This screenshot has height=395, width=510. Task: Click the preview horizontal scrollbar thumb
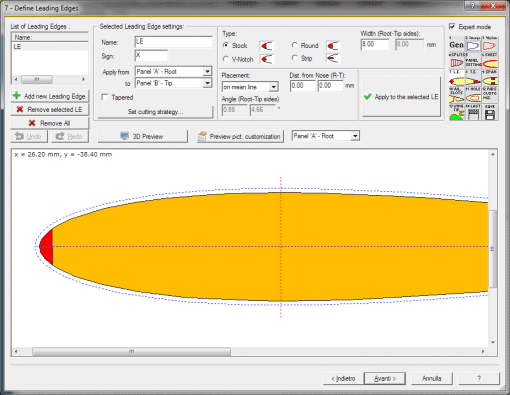(131, 351)
